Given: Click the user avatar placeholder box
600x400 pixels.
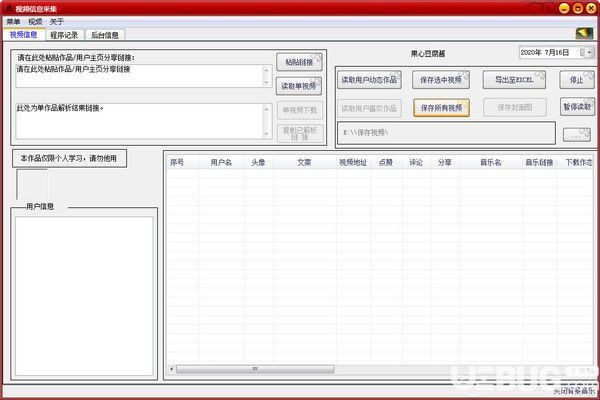Looking at the screenshot, I should click(x=32, y=184).
